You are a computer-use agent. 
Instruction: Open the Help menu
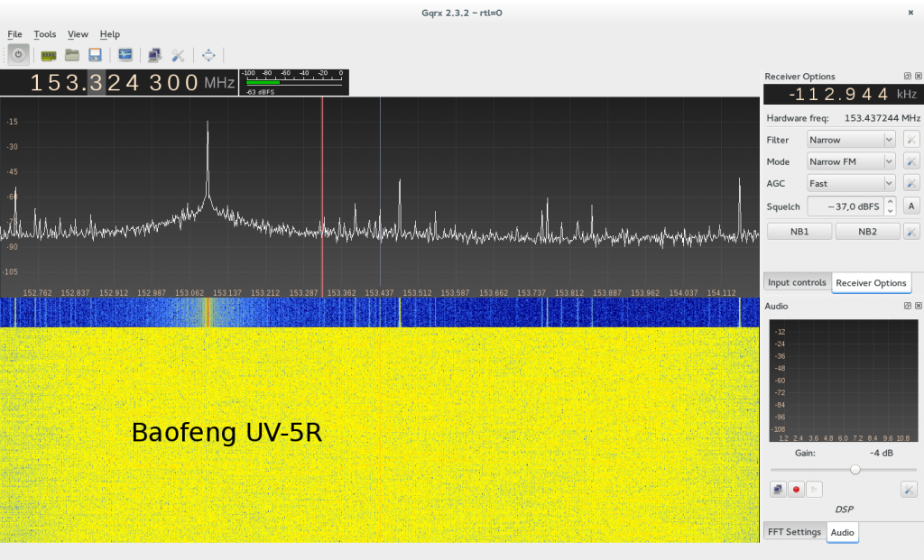pos(109,34)
